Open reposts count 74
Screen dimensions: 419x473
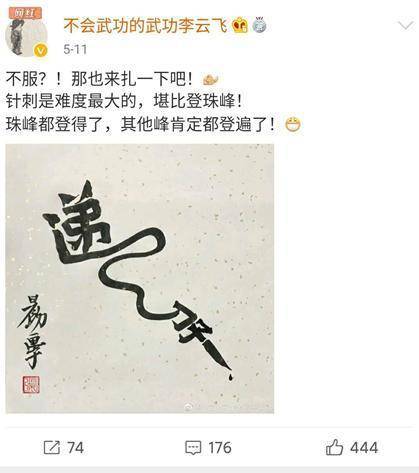(75, 448)
